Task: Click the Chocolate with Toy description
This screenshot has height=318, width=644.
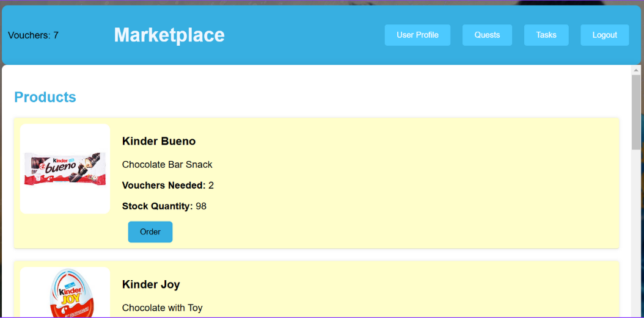Action: click(163, 308)
